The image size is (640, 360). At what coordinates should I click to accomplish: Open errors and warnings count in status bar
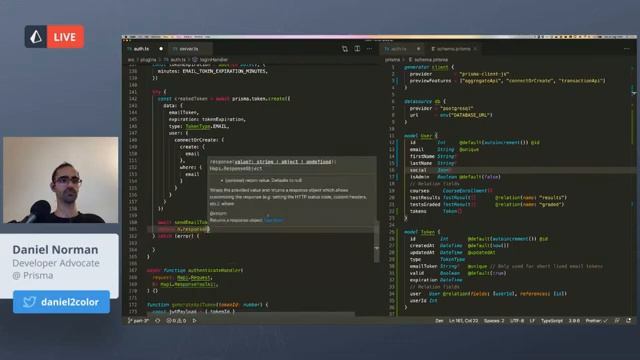(x=176, y=321)
